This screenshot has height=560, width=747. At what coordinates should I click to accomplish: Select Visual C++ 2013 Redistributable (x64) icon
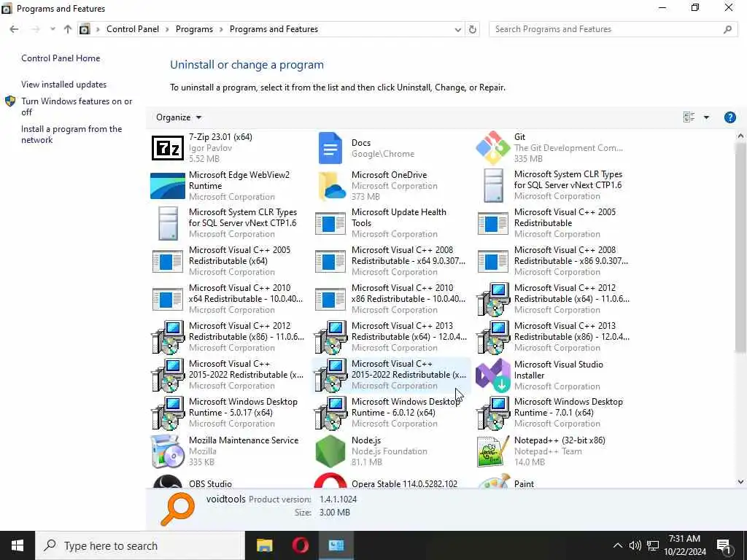(330, 337)
